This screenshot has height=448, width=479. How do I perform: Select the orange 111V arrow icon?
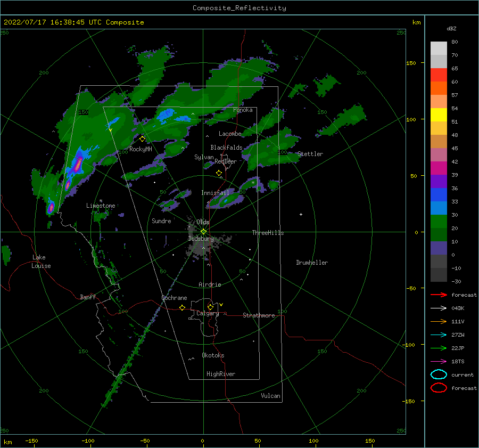click(439, 321)
